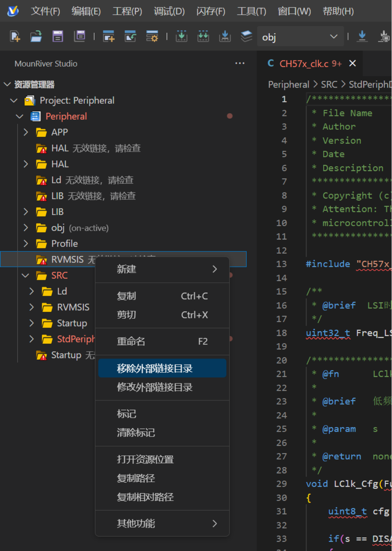Choose 重命名 in context menu
392x551 pixels.
(162, 341)
